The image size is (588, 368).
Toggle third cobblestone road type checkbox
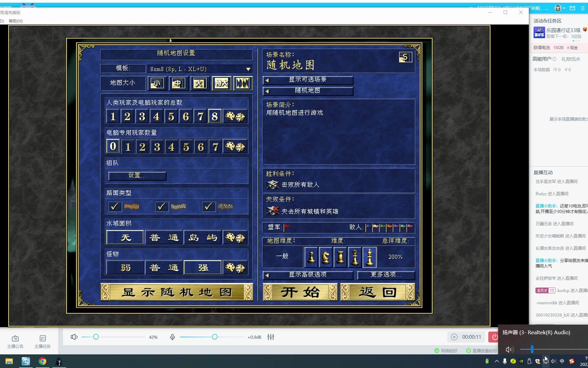[209, 206]
